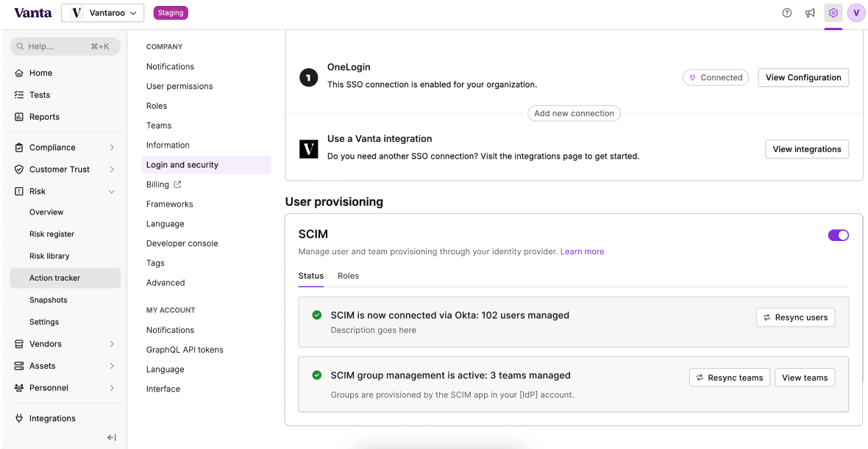Click the green check beside SCIM group management
Viewport: 868px width, 449px height.
coord(316,376)
